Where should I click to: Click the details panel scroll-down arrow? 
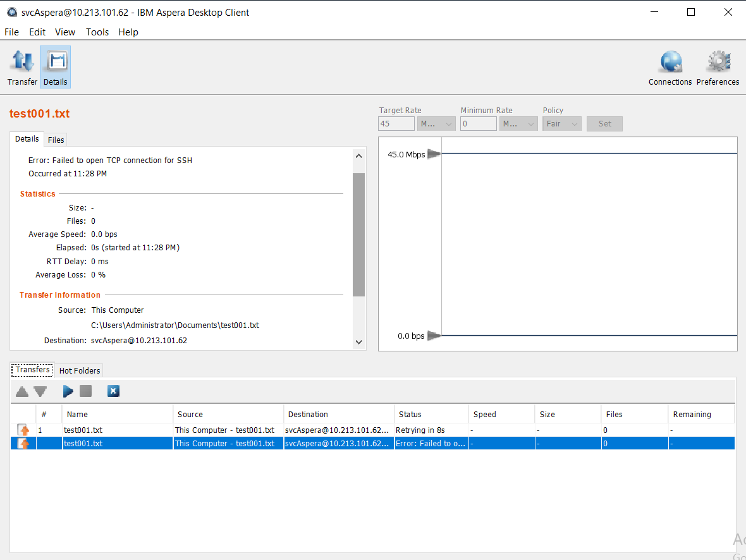point(358,342)
